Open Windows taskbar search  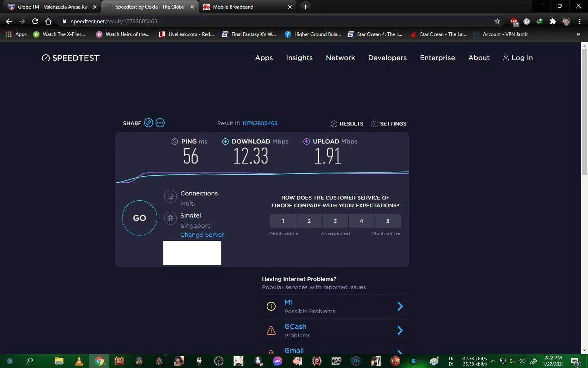[29, 361]
